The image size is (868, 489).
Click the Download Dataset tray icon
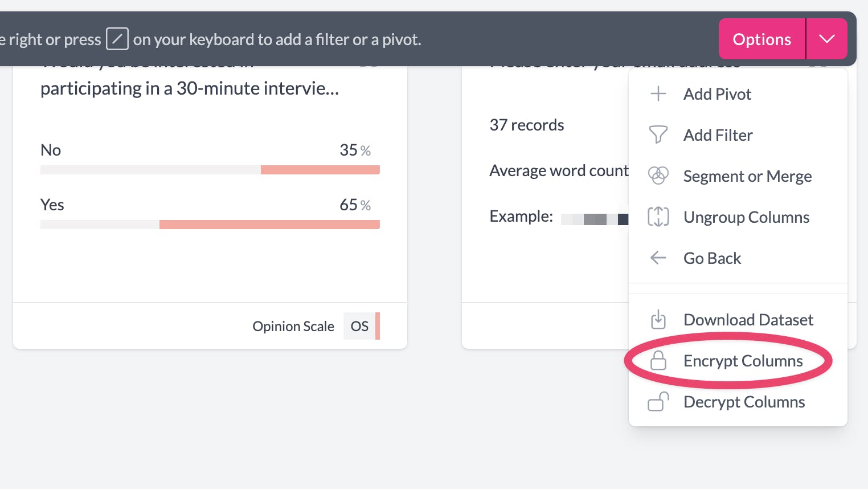click(658, 320)
